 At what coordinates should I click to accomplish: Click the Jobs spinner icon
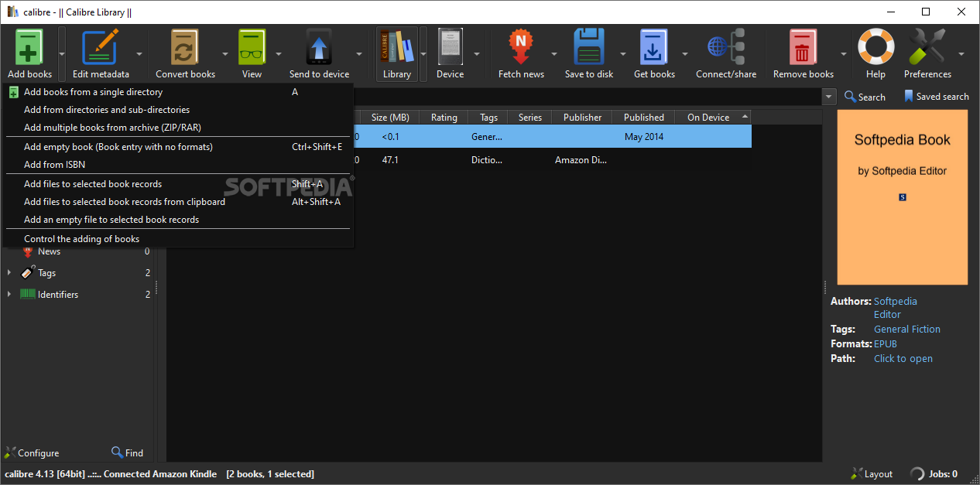(x=917, y=474)
